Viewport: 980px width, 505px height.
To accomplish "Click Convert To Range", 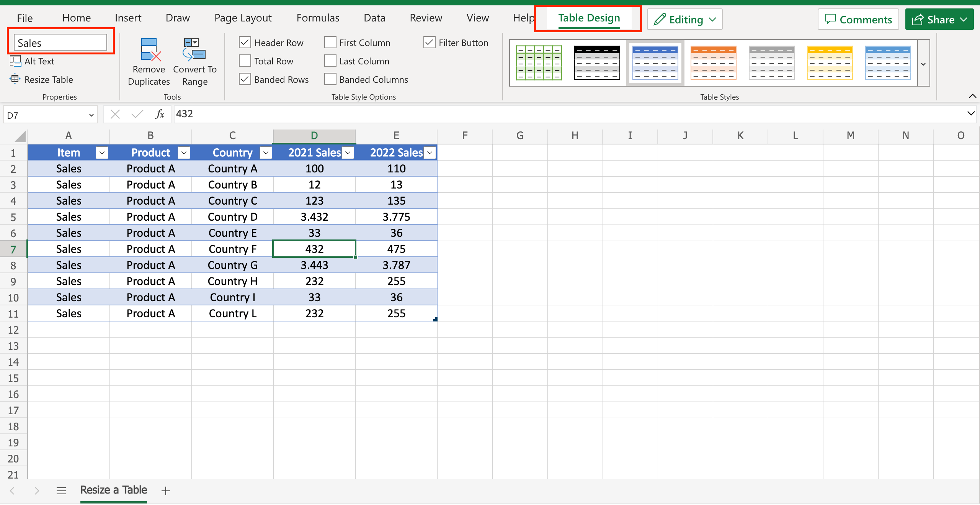I will coord(194,61).
